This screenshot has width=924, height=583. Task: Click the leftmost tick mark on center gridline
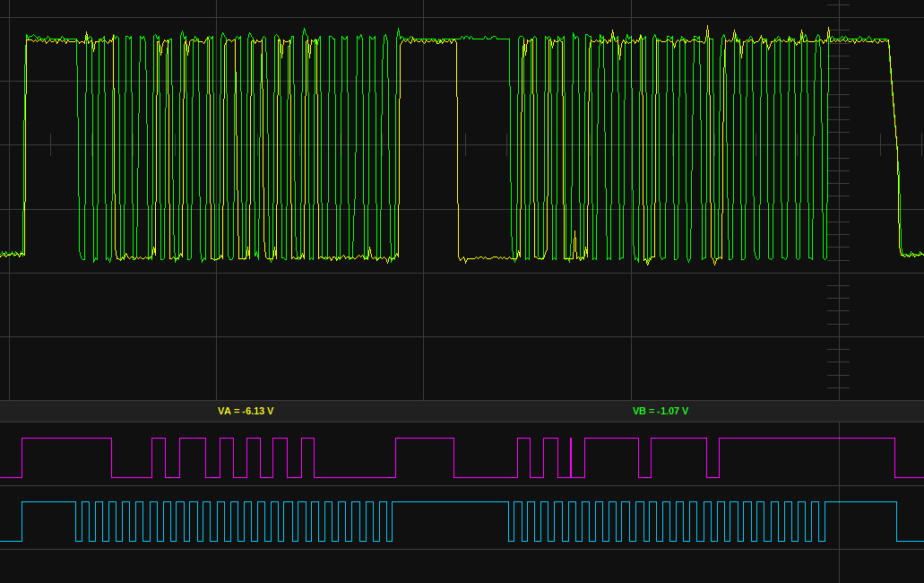click(x=50, y=144)
